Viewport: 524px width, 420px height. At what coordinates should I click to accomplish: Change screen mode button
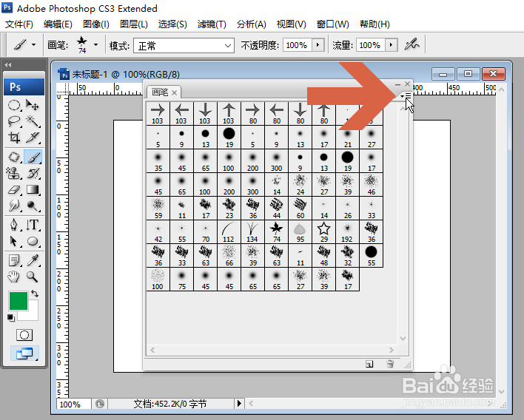[24, 353]
